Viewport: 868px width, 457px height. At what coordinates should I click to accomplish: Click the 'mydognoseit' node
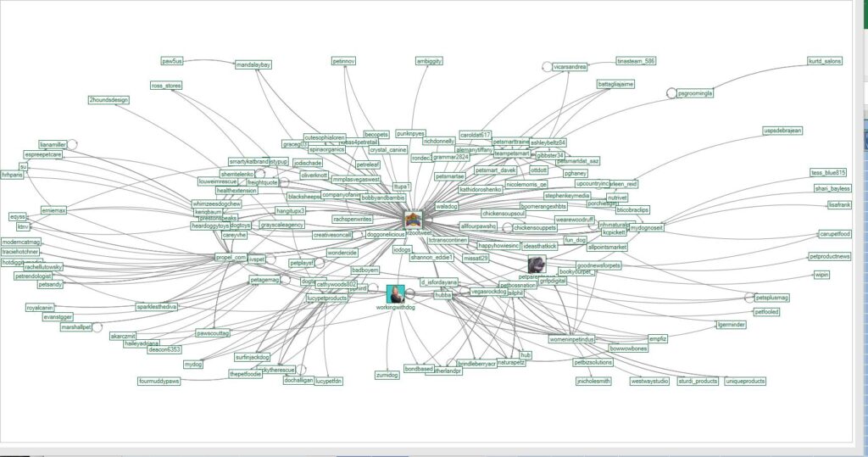(647, 228)
